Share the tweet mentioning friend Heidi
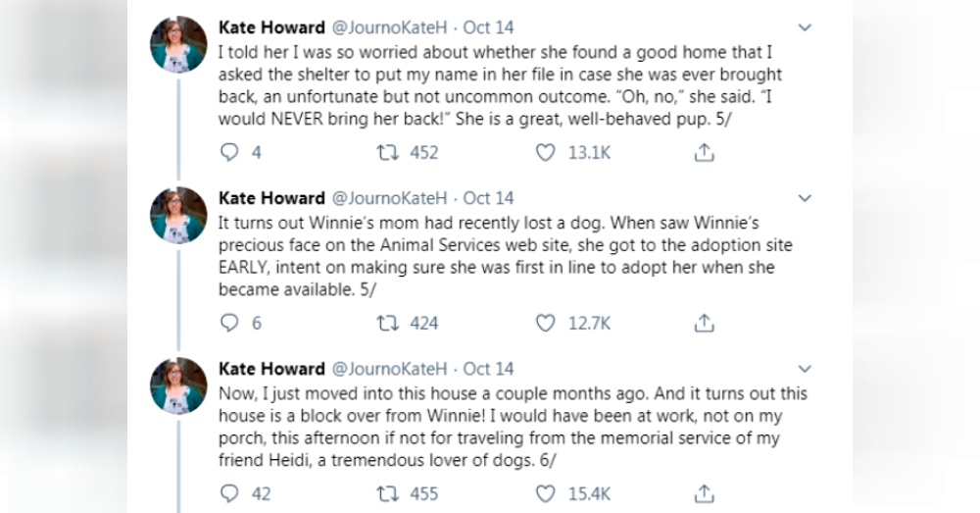Screen dimensions: 980x513 704,493
